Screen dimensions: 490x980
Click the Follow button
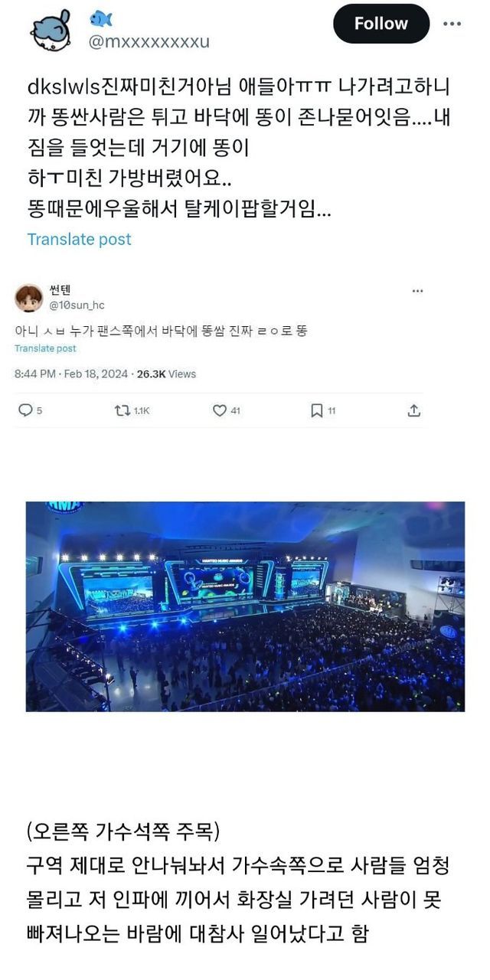coord(381,24)
